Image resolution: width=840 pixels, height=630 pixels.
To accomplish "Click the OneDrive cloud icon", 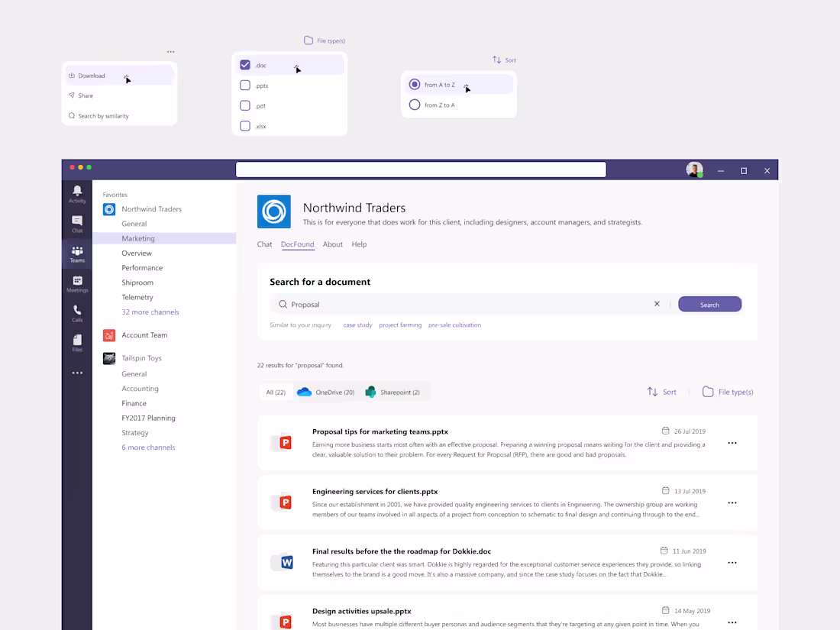I will 304,393.
